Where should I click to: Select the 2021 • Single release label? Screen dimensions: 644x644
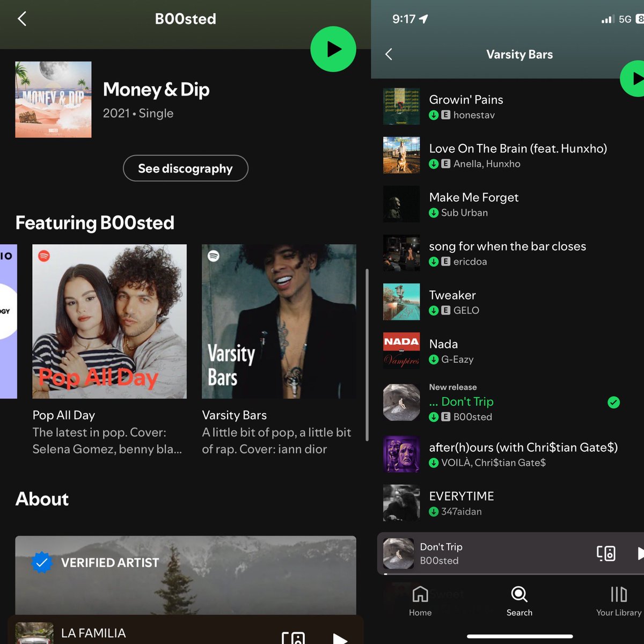[x=138, y=113]
